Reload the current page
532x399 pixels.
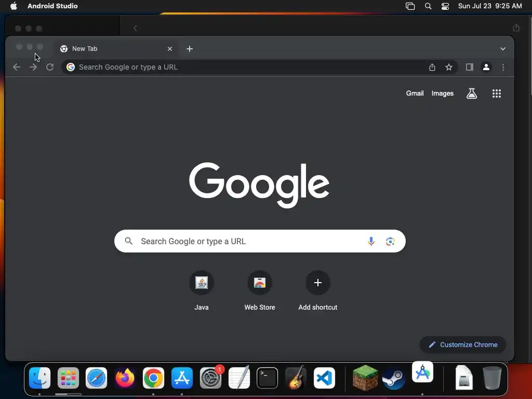click(x=50, y=67)
